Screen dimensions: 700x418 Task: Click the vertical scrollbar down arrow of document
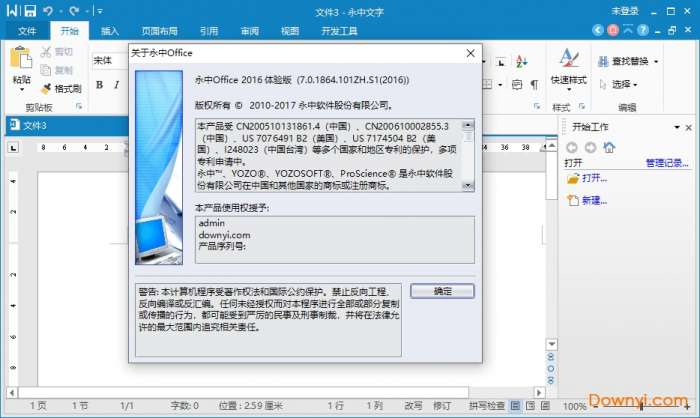point(552,344)
